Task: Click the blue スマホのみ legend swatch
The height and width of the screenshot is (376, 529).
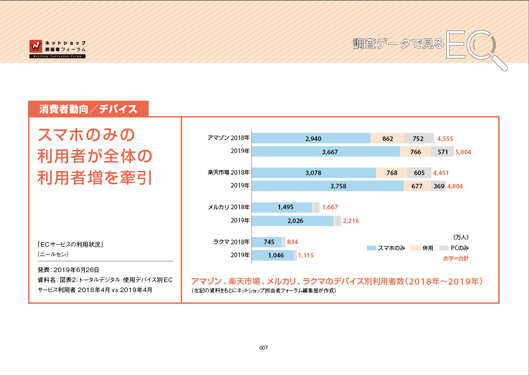Action: tap(371, 248)
